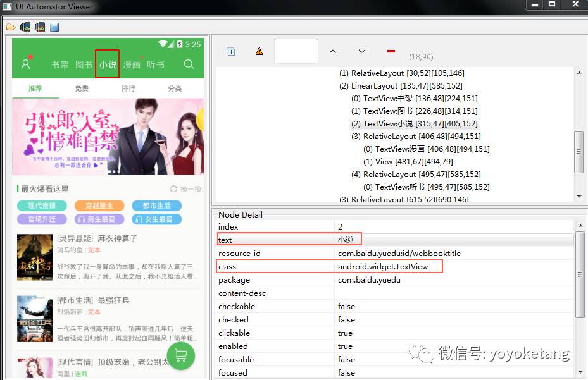Viewport: 588px width, 380px height.
Task: Click the hierarchy tree scroll up arrow
Action: point(579,73)
